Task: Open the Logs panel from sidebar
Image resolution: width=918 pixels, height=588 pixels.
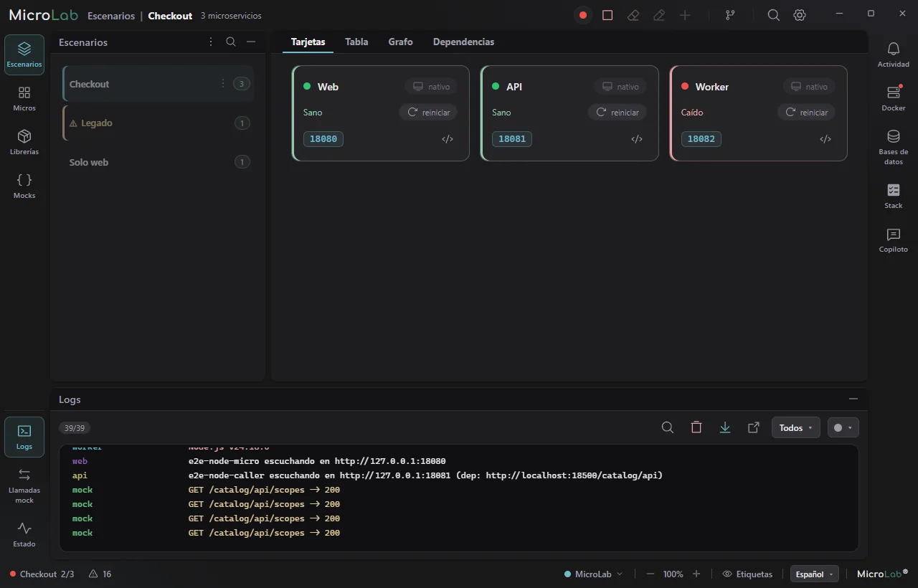Action: (x=24, y=437)
